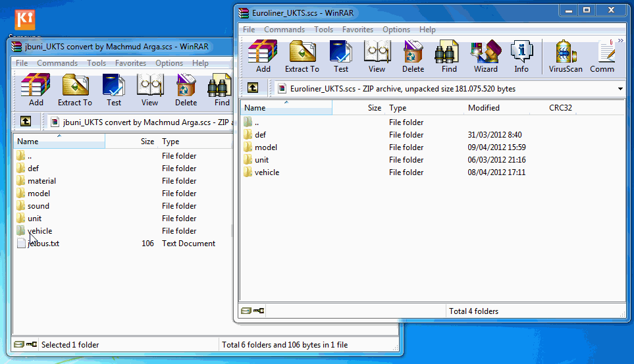
Task: Open Help menu in Euroliner window
Action: [427, 30]
